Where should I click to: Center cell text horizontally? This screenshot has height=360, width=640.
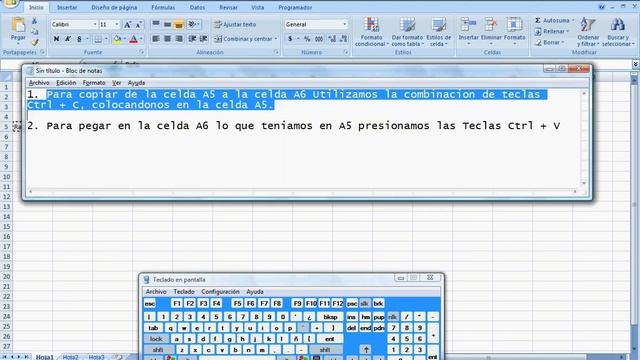click(x=167, y=39)
